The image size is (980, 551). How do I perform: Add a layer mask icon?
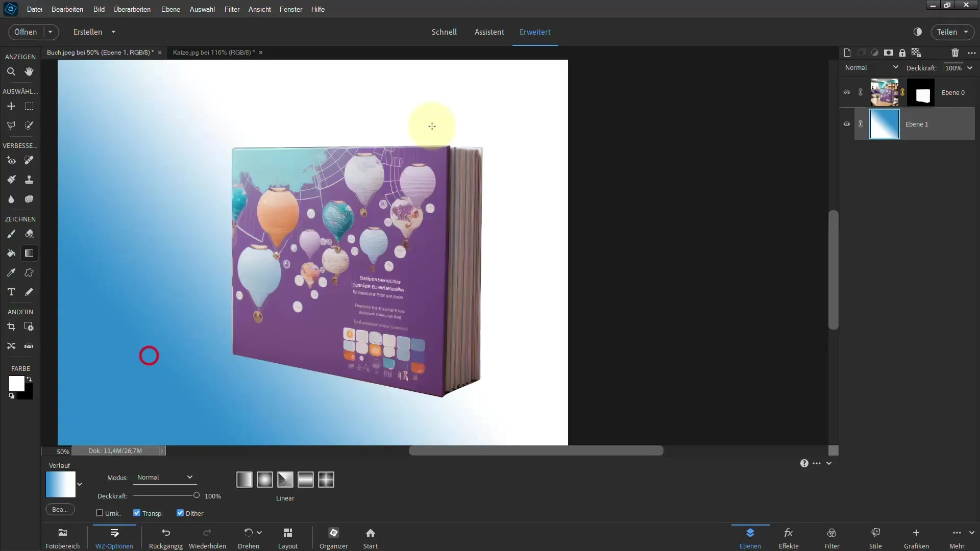point(889,53)
